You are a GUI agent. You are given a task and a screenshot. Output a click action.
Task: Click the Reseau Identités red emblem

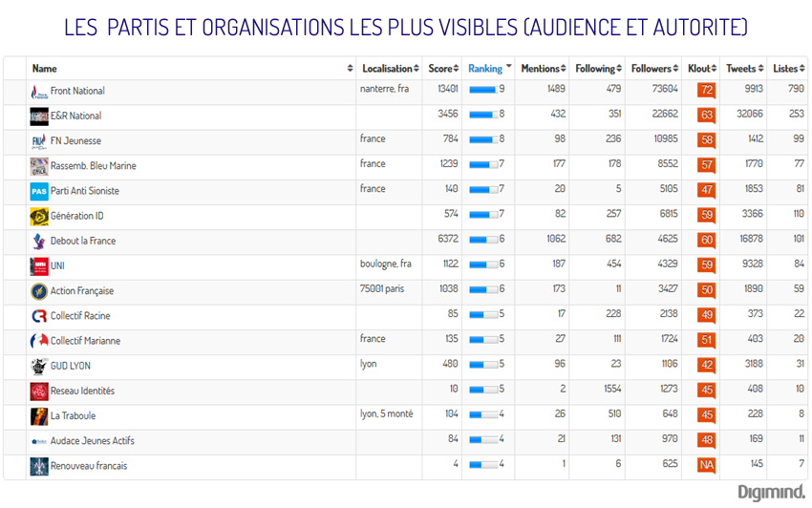click(39, 391)
